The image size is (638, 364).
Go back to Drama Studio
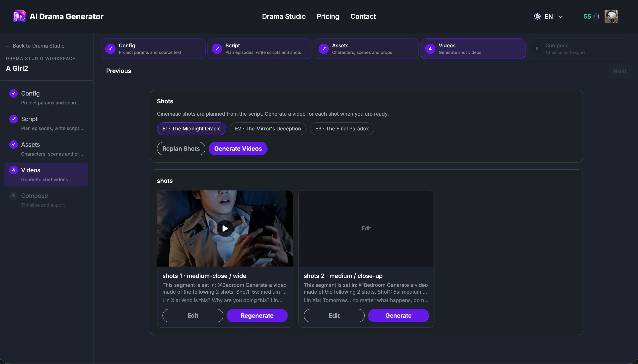tap(35, 46)
